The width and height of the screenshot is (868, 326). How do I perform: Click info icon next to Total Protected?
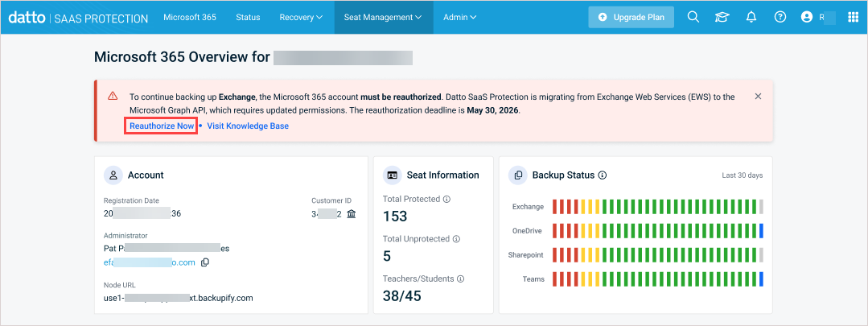click(446, 199)
